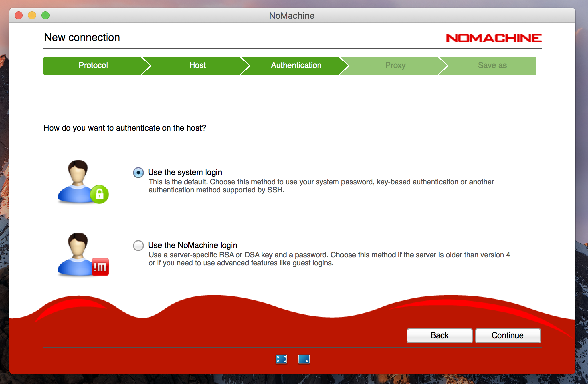
Task: Toggle fullscreen mode using the bottom icon
Action: [x=281, y=359]
